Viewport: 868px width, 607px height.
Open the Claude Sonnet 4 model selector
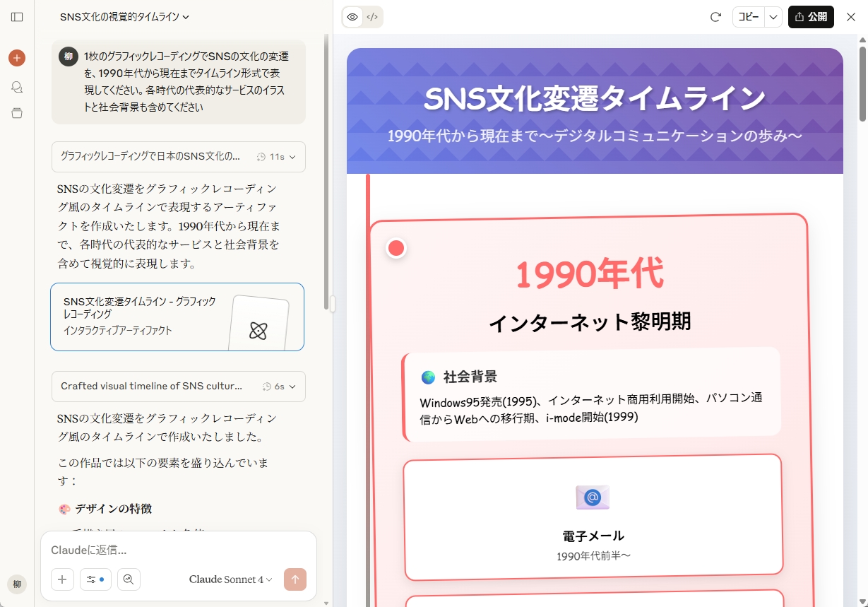pyautogui.click(x=230, y=579)
